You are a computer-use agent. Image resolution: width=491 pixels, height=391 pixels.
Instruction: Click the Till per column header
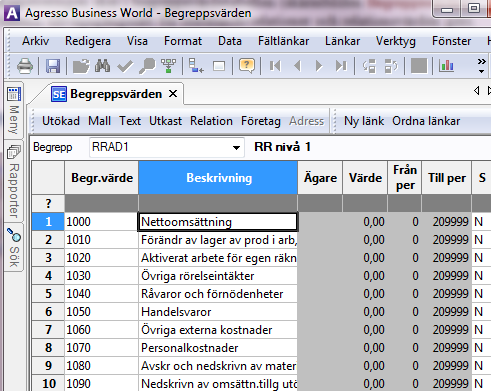[447, 178]
